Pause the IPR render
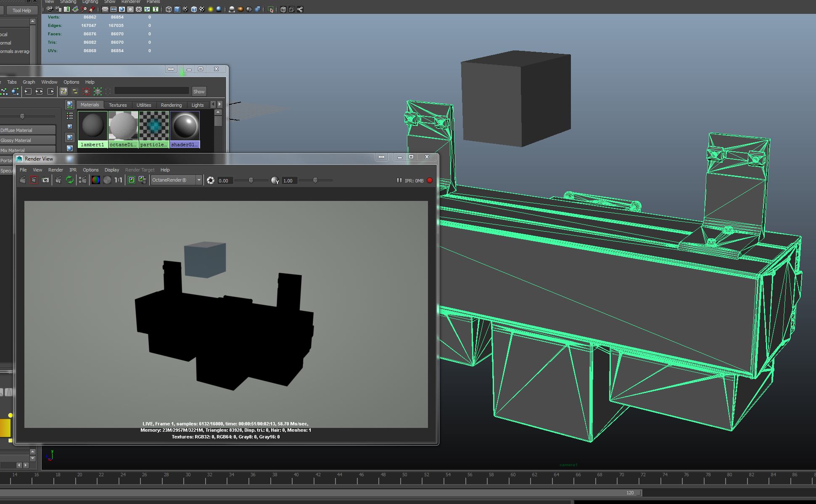Screen dimensions: 816x504 (399, 180)
